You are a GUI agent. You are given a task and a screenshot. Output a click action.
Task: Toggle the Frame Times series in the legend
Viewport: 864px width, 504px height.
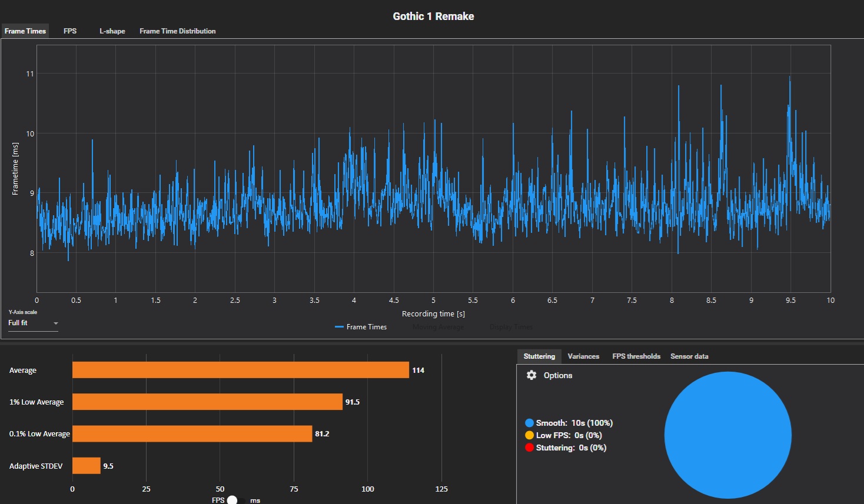pyautogui.click(x=361, y=327)
